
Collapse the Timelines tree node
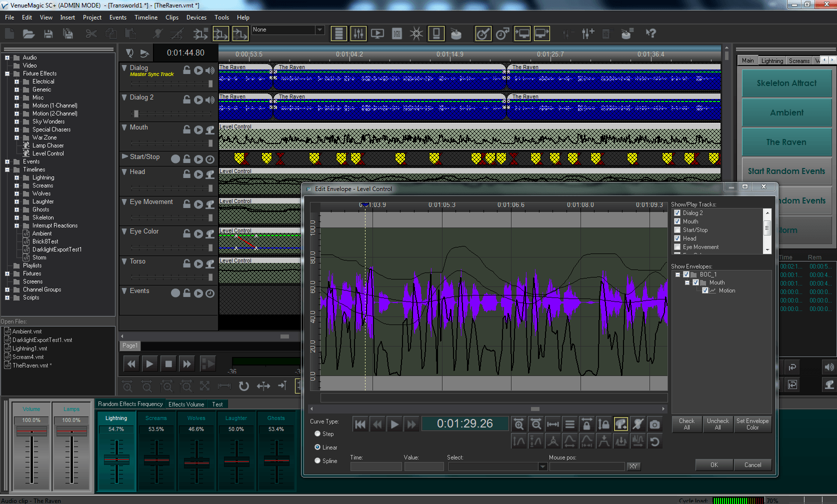[x=7, y=169]
